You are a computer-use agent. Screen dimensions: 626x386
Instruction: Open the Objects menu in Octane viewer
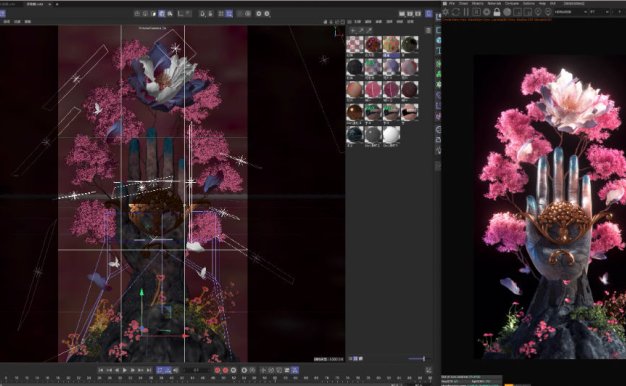click(477, 4)
